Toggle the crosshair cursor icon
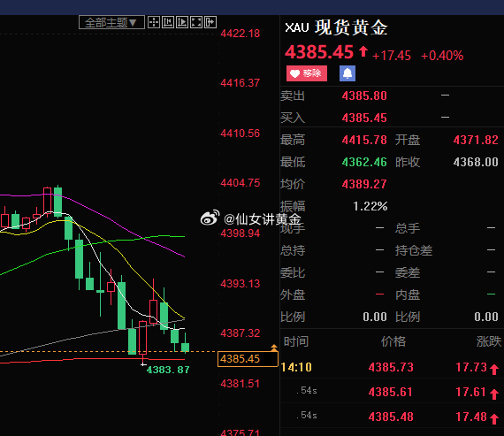The width and height of the screenshot is (504, 436). (x=154, y=22)
